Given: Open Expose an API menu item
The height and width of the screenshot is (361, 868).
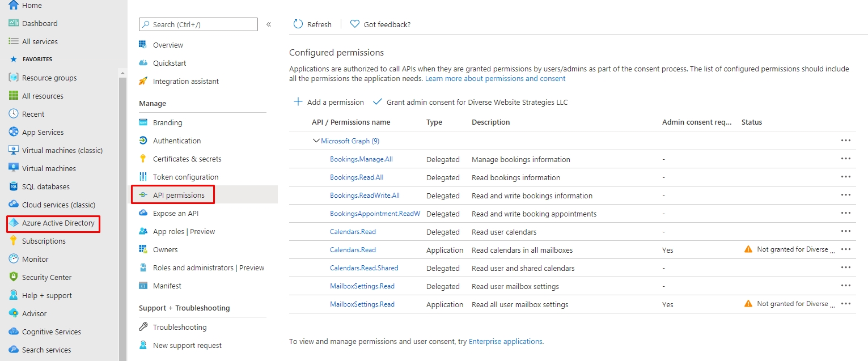Looking at the screenshot, I should pyautogui.click(x=176, y=213).
